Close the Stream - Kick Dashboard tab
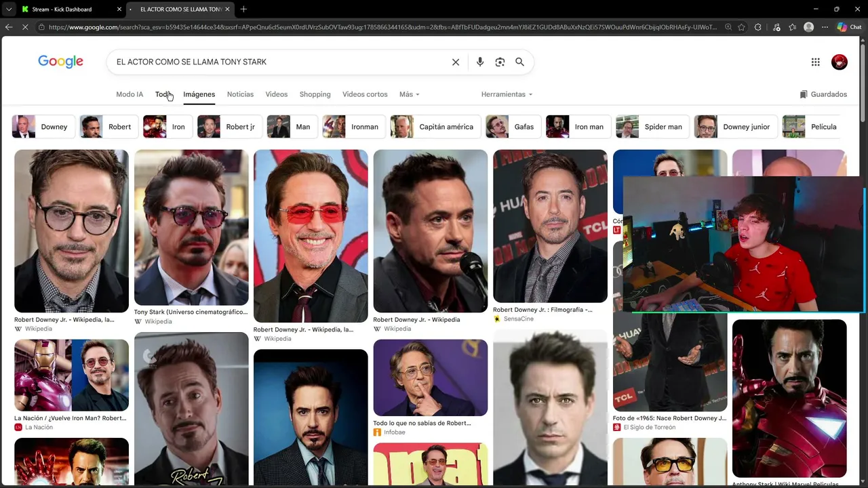This screenshot has height=488, width=868. (x=119, y=9)
